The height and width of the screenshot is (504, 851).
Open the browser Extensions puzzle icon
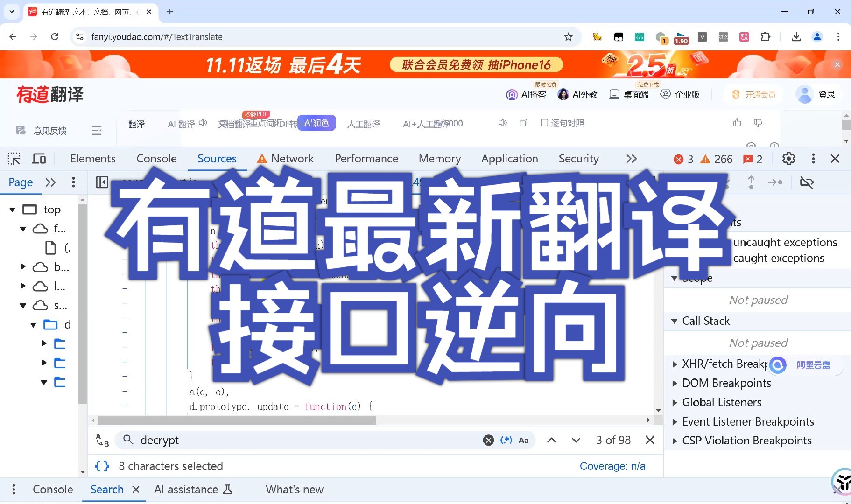(x=766, y=37)
